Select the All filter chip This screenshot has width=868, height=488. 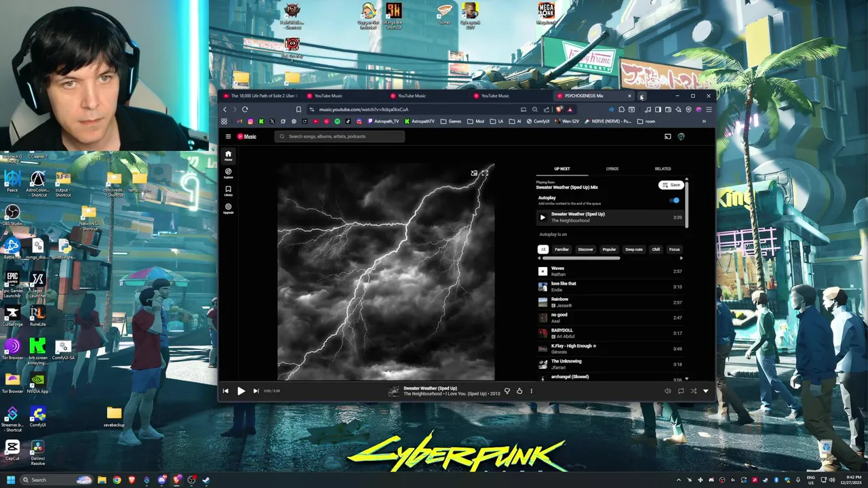(542, 249)
